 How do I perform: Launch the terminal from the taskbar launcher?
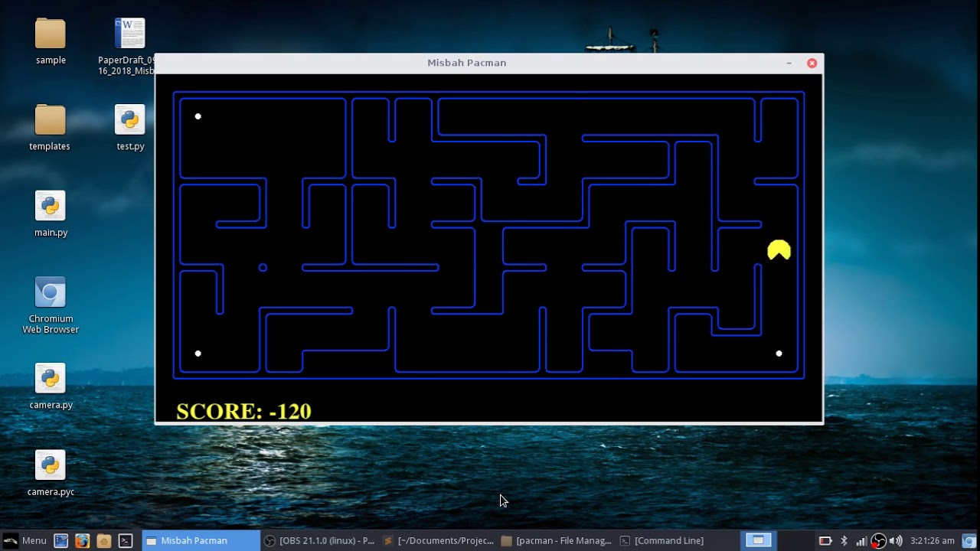click(x=126, y=540)
